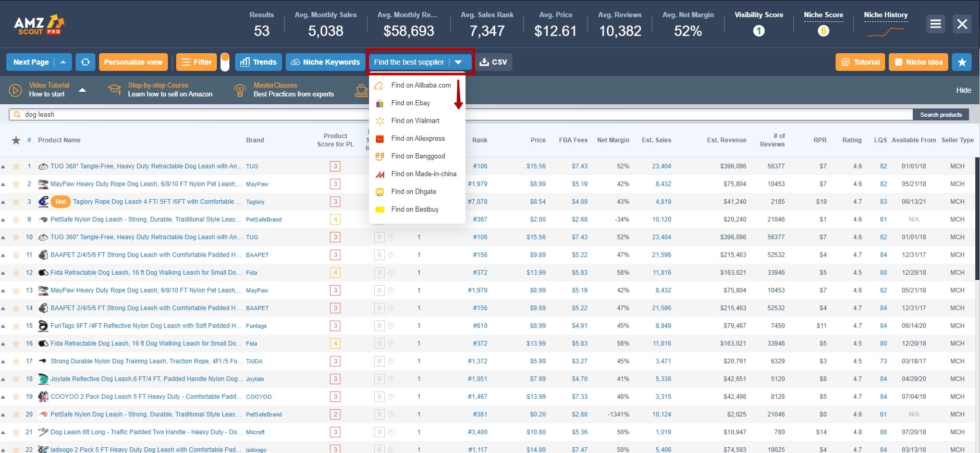The image size is (980, 453).
Task: Open Trends button
Action: [x=259, y=62]
